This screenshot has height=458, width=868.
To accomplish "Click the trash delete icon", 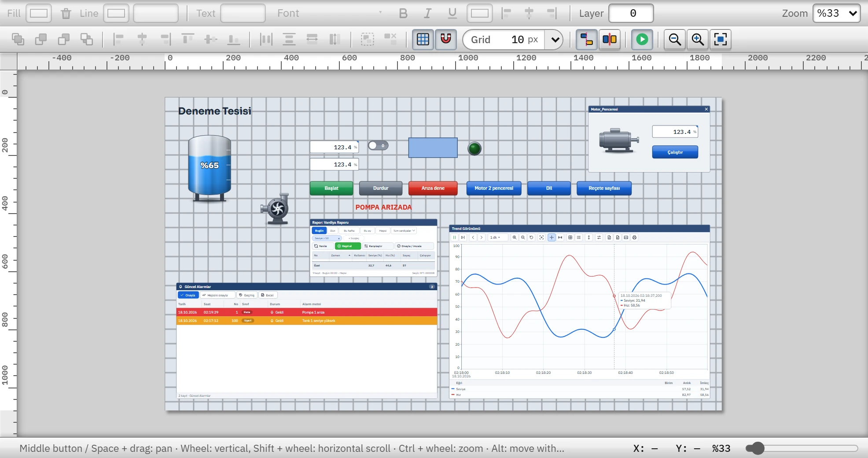I will click(66, 13).
